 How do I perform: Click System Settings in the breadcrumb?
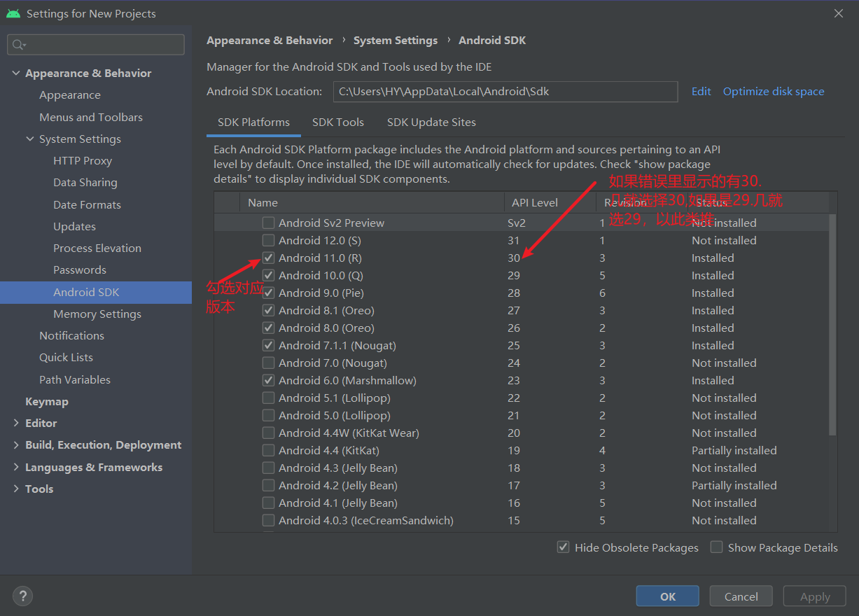(x=396, y=40)
